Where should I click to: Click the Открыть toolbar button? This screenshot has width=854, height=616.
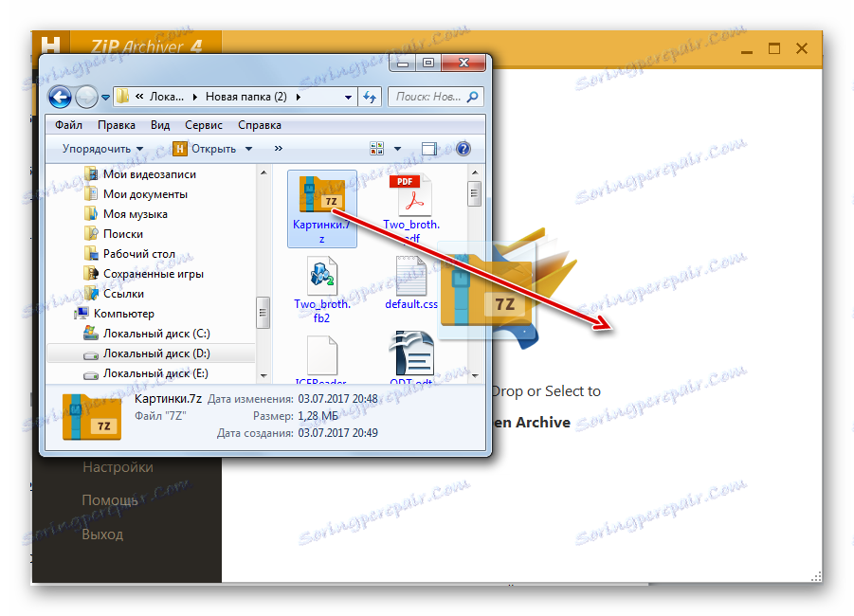click(205, 149)
